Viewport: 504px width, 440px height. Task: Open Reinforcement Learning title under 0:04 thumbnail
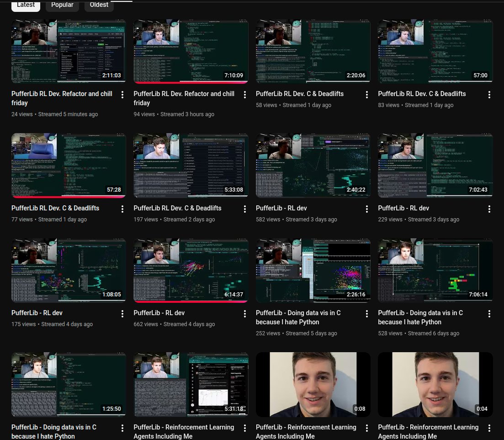[428, 432]
